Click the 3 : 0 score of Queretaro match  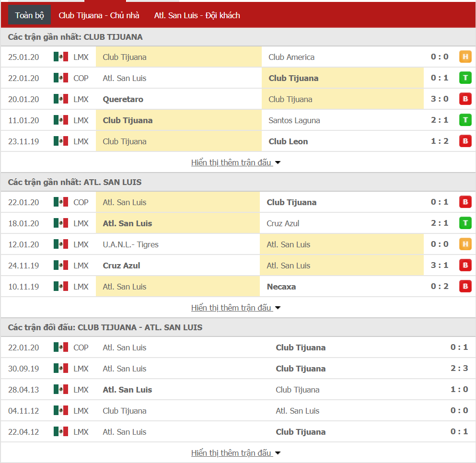tap(440, 99)
